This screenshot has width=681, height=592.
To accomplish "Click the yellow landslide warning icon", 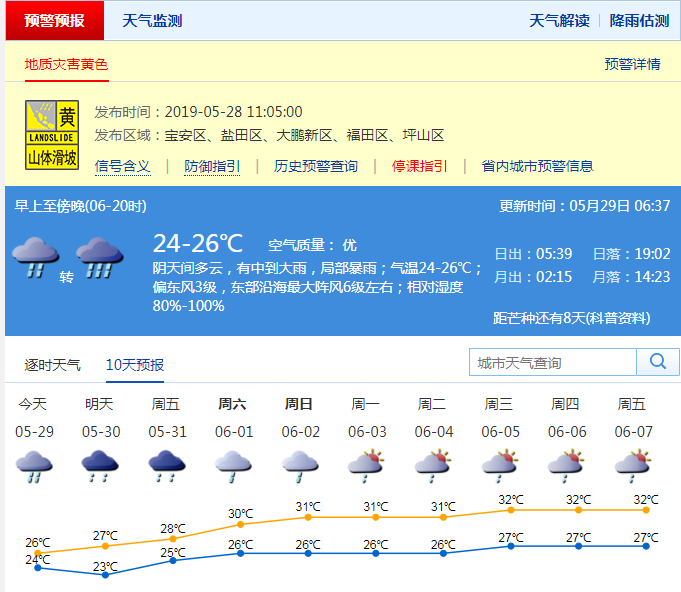I will (x=52, y=134).
